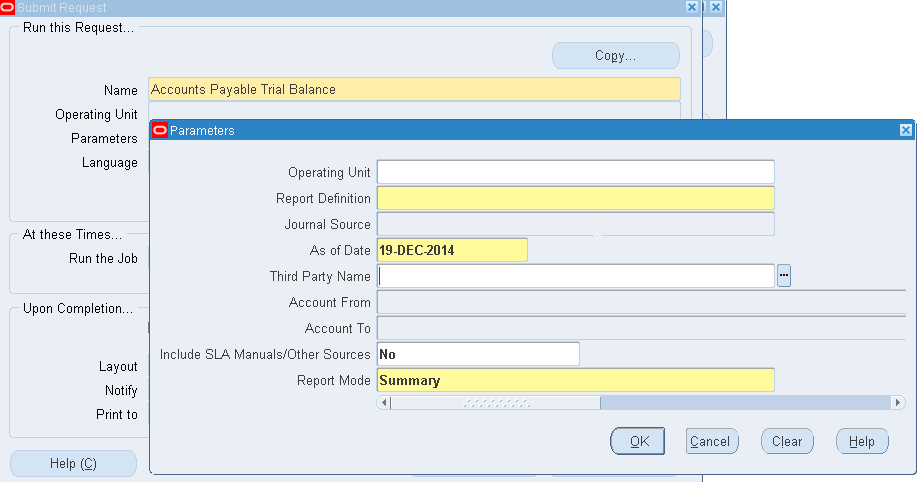The height and width of the screenshot is (482, 922).
Task: Open list of values beside Third Party Name
Action: tap(784, 276)
